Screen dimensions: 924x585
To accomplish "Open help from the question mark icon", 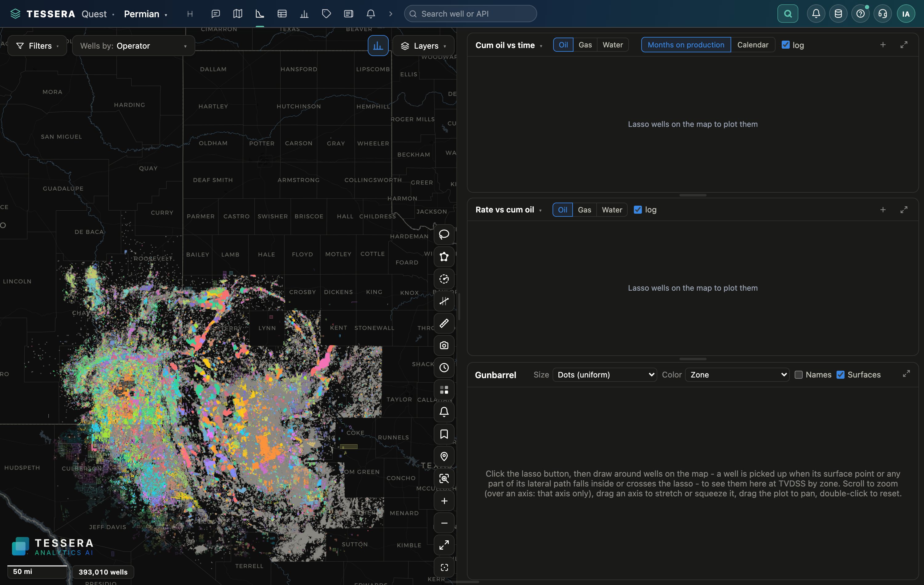I will click(860, 14).
